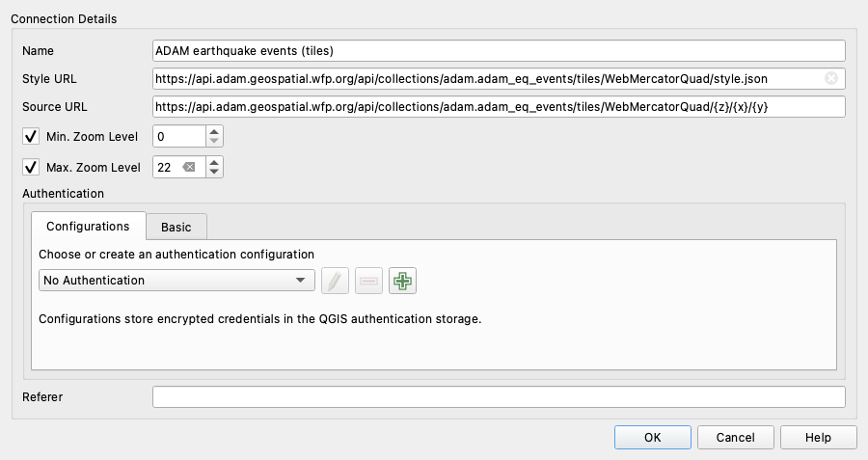Select the Connection Details heading
Image resolution: width=868 pixels, height=460 pixels.
64,19
